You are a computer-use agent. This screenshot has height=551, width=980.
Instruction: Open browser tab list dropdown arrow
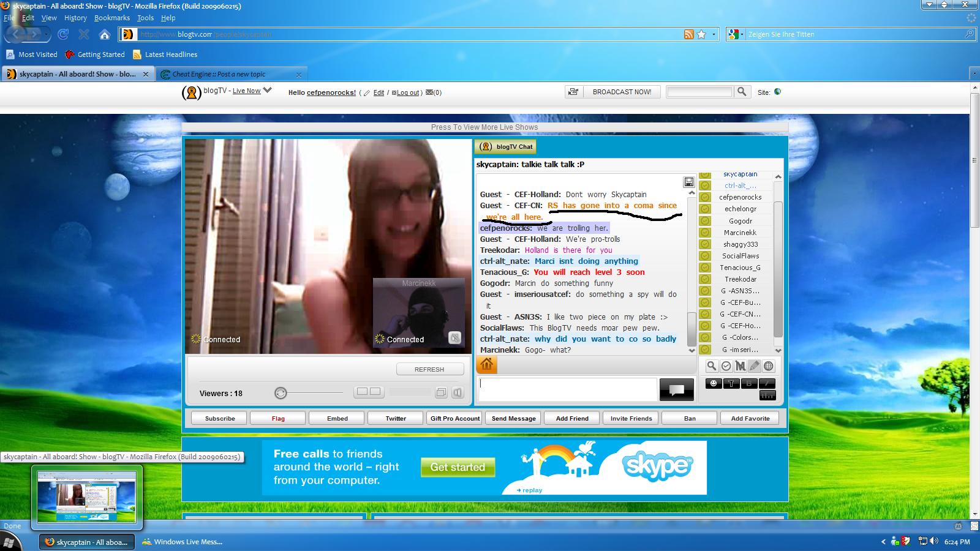pos(974,74)
